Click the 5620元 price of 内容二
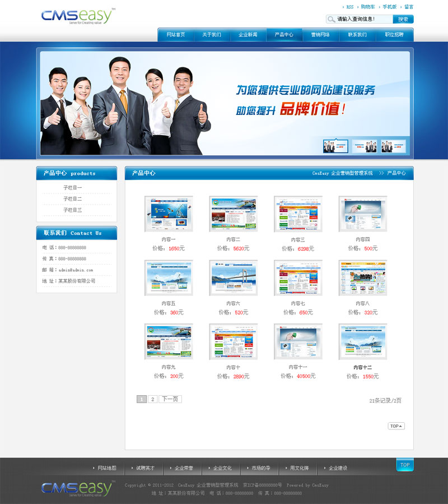This screenshot has height=504, width=448. 241,248
